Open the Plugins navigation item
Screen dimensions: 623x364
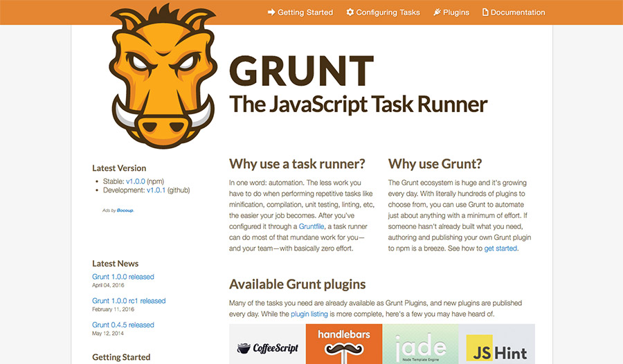coord(456,12)
